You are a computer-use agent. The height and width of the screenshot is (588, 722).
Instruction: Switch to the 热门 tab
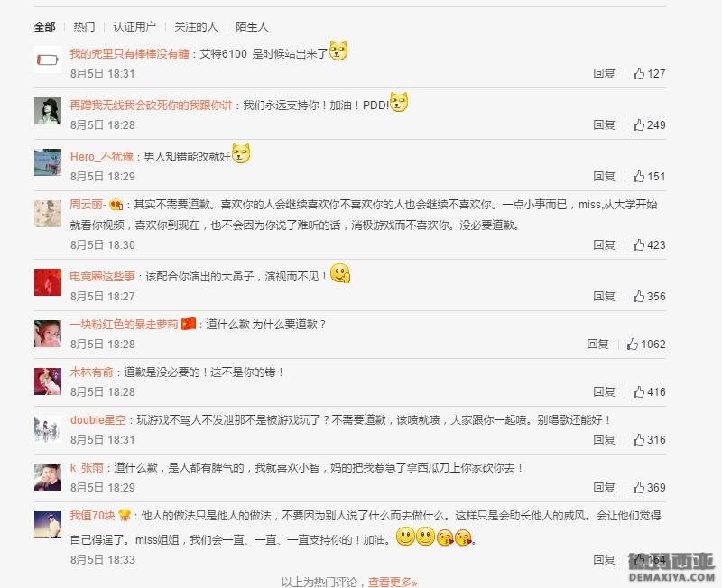pyautogui.click(x=84, y=27)
